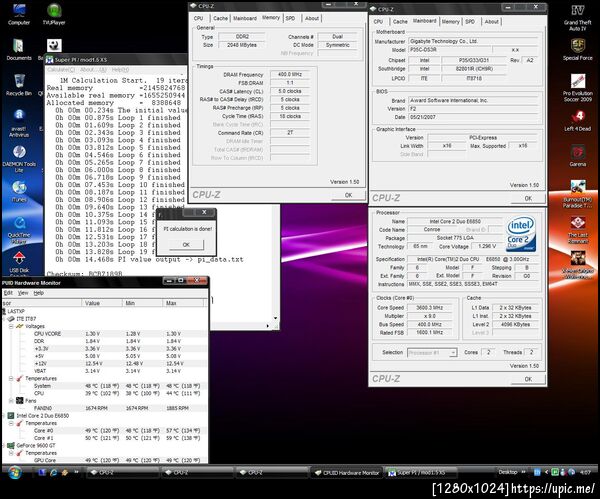
Task: Open Internet Explorer quick launch icon
Action: pyautogui.click(x=54, y=473)
